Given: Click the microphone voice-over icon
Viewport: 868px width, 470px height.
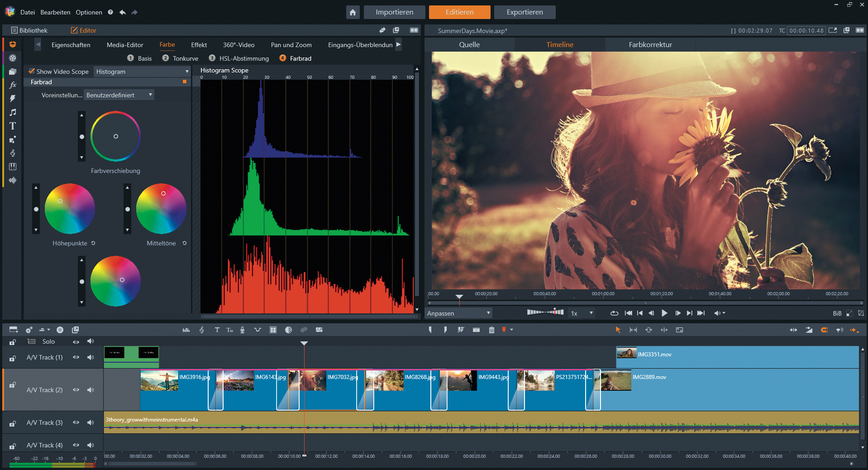Looking at the screenshot, I should click(243, 330).
